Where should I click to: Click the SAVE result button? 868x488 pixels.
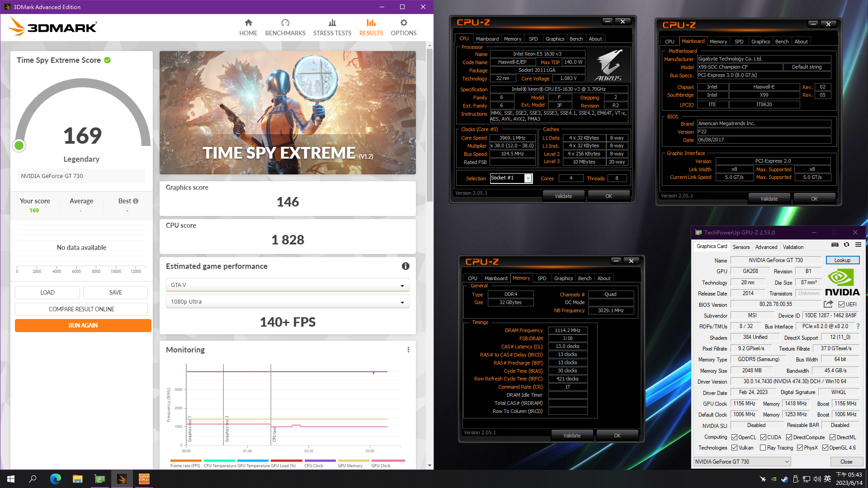point(115,292)
